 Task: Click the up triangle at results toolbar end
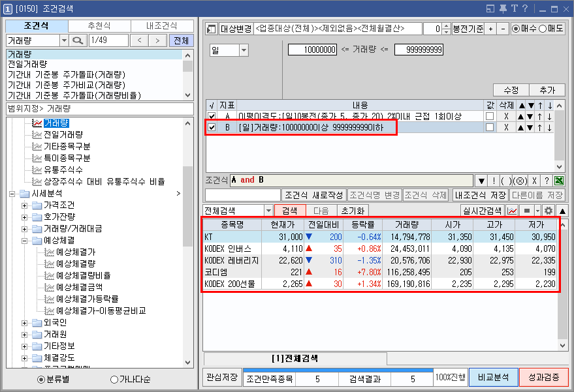coord(562,211)
